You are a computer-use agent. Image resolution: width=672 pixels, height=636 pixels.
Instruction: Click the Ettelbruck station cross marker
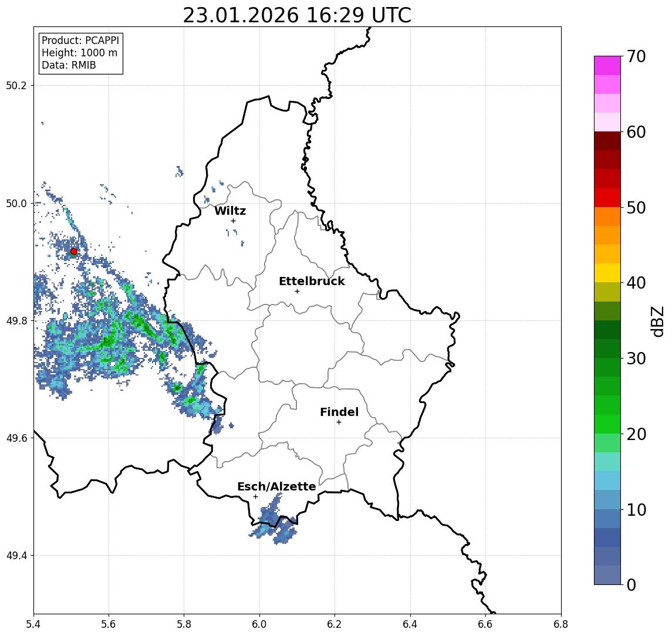[x=297, y=292]
